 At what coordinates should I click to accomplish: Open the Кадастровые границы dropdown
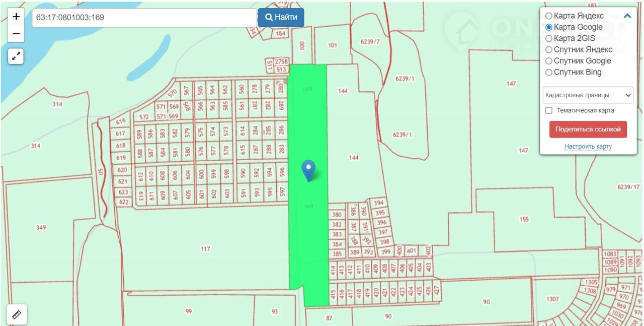[588, 95]
